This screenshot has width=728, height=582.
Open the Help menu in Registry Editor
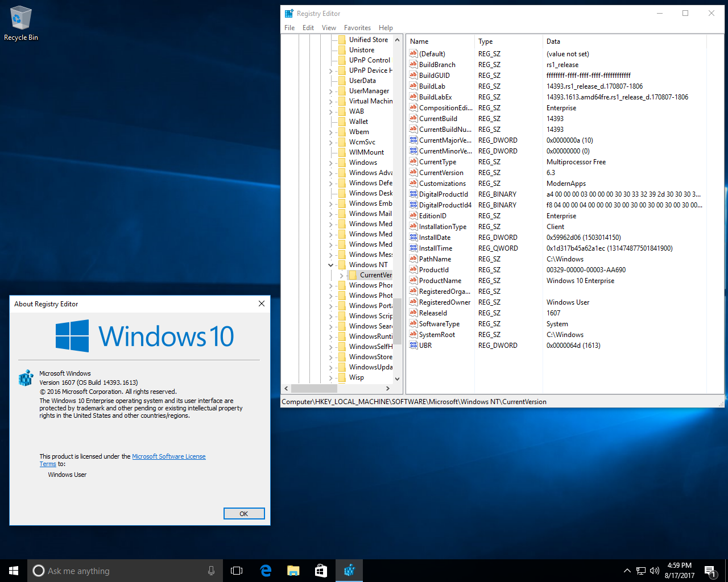click(x=386, y=27)
